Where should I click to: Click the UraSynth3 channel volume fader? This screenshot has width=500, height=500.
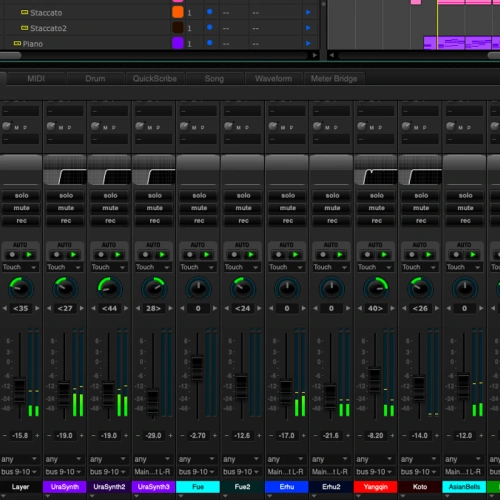pos(153,402)
